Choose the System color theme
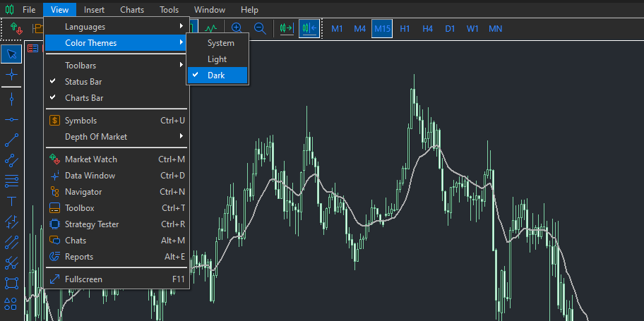The image size is (644, 321). [217, 43]
